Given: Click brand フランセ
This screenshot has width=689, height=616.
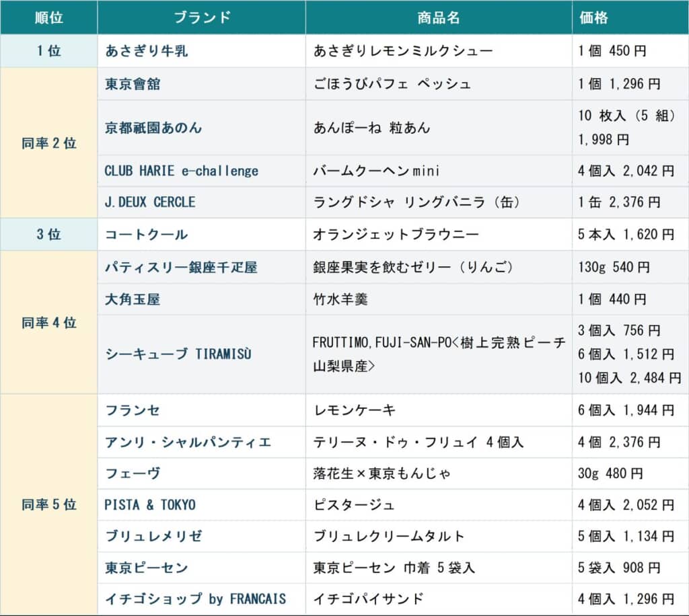Looking at the screenshot, I should (x=133, y=410).
